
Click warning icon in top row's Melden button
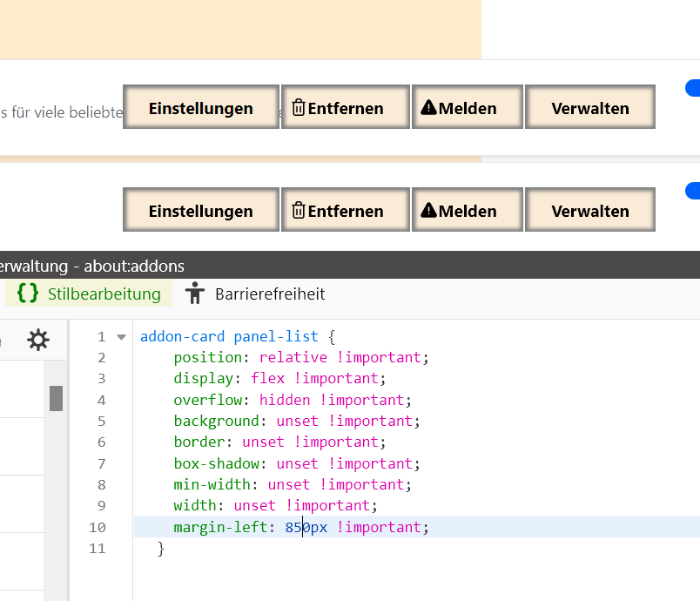[428, 108]
